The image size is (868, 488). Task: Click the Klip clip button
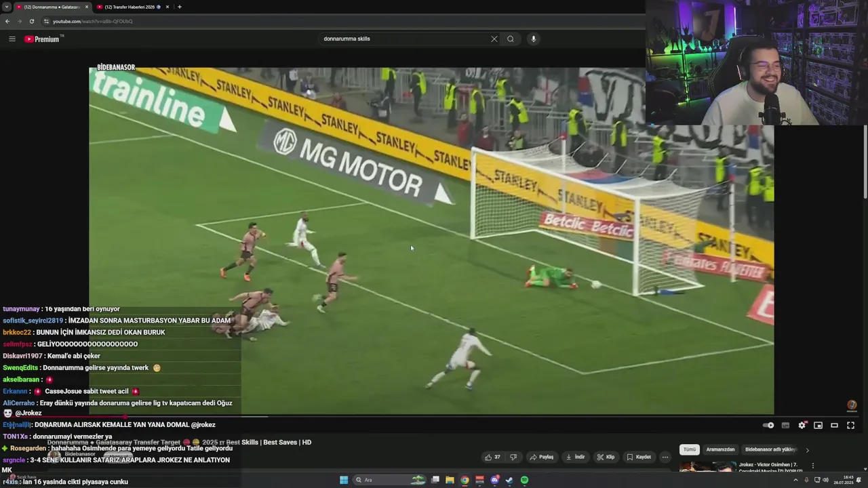click(606, 457)
